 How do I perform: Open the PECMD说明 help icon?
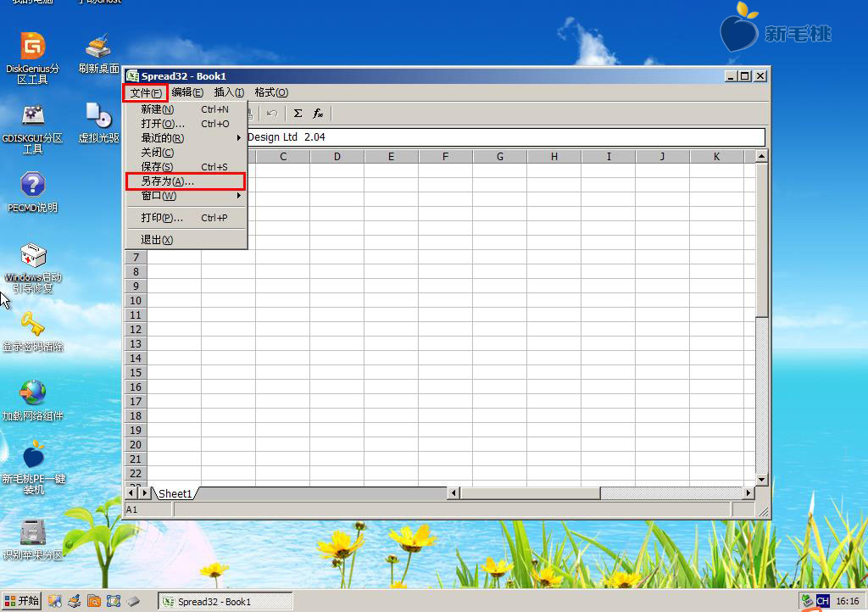(x=33, y=192)
